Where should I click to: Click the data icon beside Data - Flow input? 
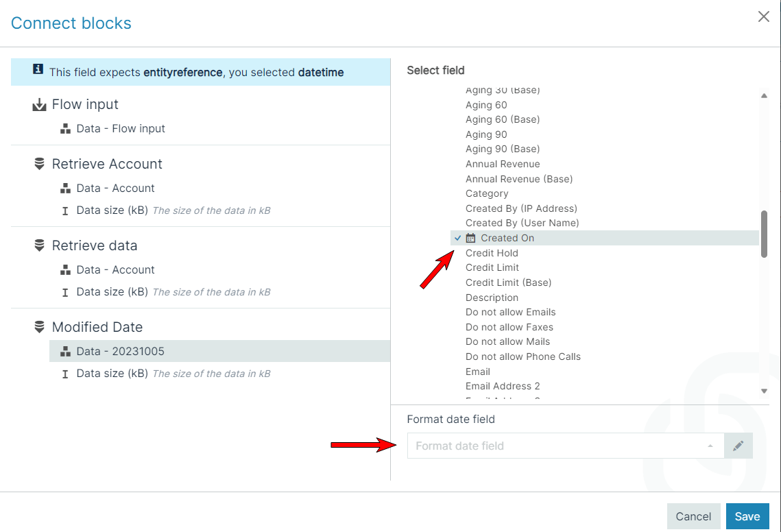pyautogui.click(x=65, y=129)
